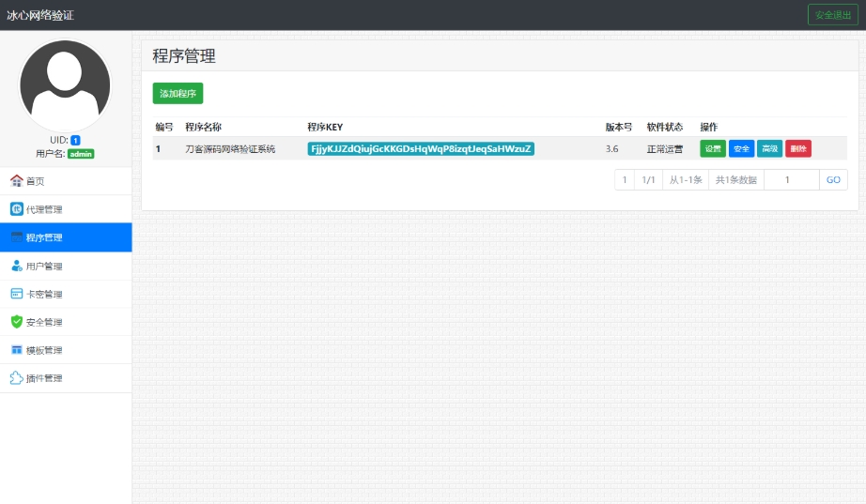
Task: Click the 程序管理 window icon
Action: click(x=16, y=237)
